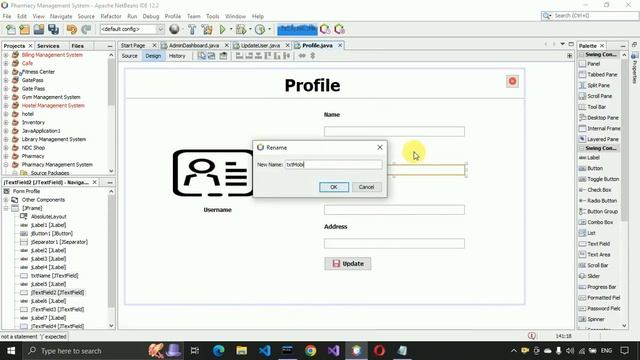Switch to the UpdateUser.java tab
Image resolution: width=640 pixels, height=360 pixels.
coord(260,45)
